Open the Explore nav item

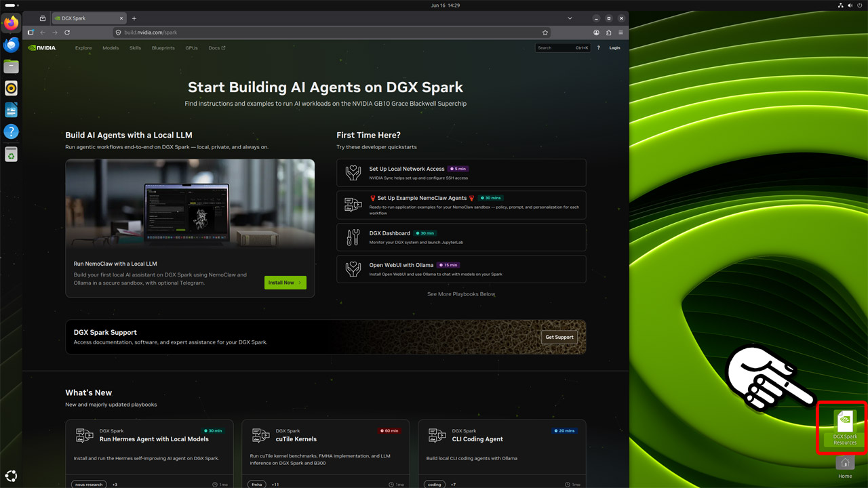[83, 48]
